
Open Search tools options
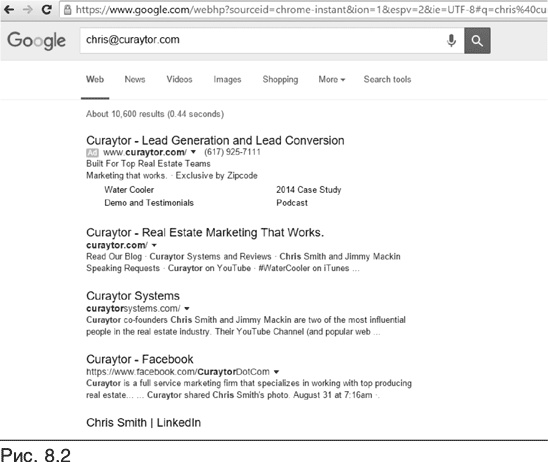pyautogui.click(x=387, y=79)
